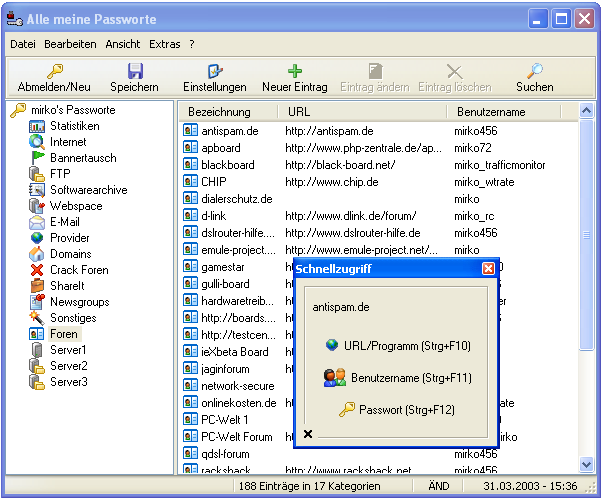This screenshot has width=602, height=498.
Task: Open Einstellungen from the toolbar
Action: pos(215,78)
